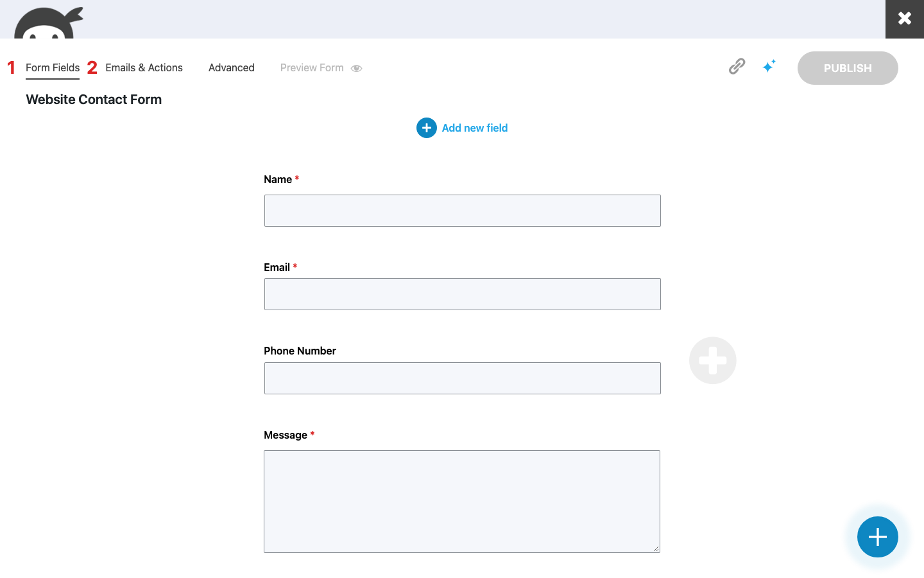Open the Form Fields tab
This screenshot has height=578, width=924.
pos(53,68)
